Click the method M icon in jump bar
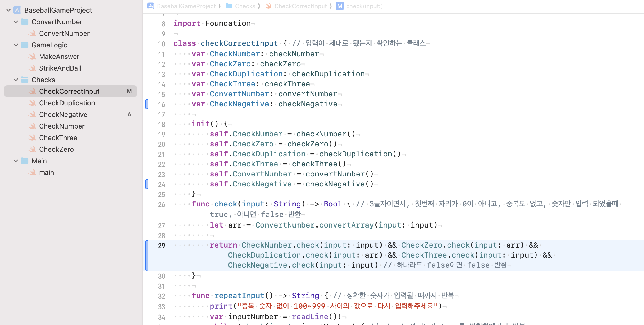The width and height of the screenshot is (644, 325). [340, 6]
